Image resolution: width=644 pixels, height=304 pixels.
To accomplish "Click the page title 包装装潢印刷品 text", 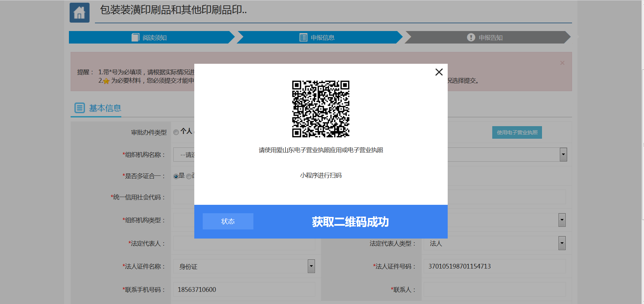I will click(173, 10).
